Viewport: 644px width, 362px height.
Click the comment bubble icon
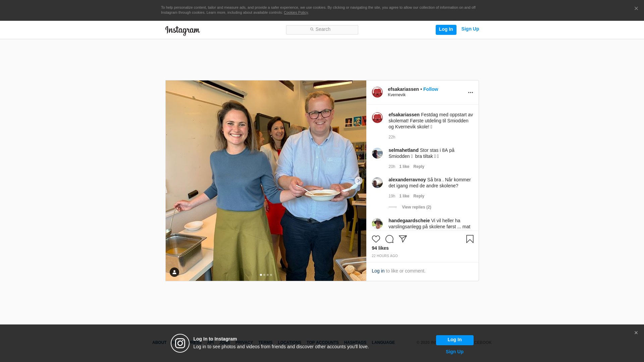pos(389,239)
